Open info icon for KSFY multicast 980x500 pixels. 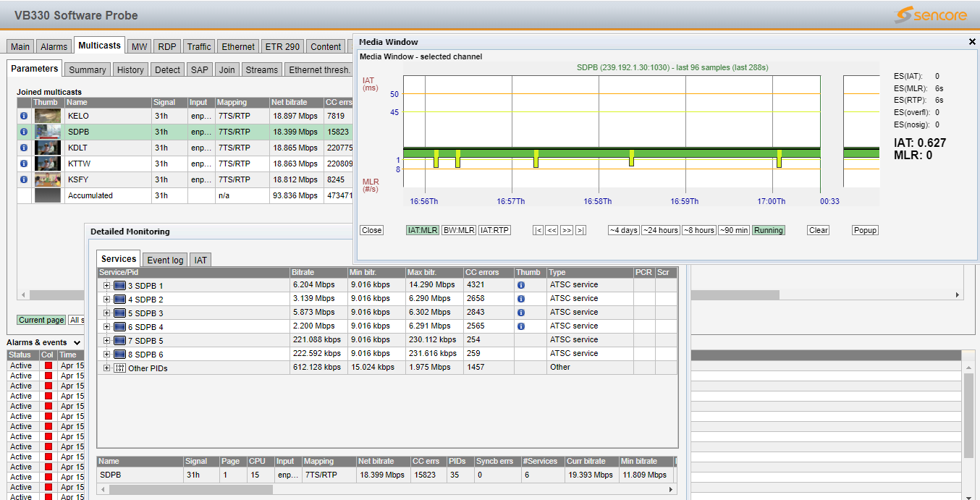tap(24, 179)
